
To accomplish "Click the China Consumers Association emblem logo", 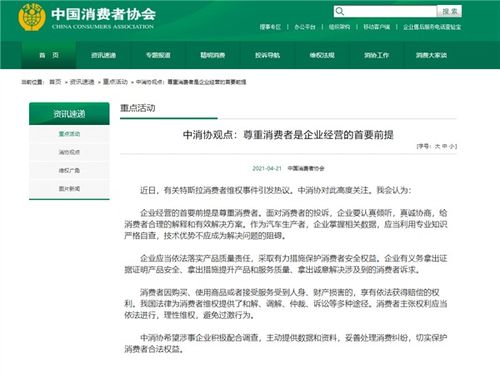I will tap(32, 17).
